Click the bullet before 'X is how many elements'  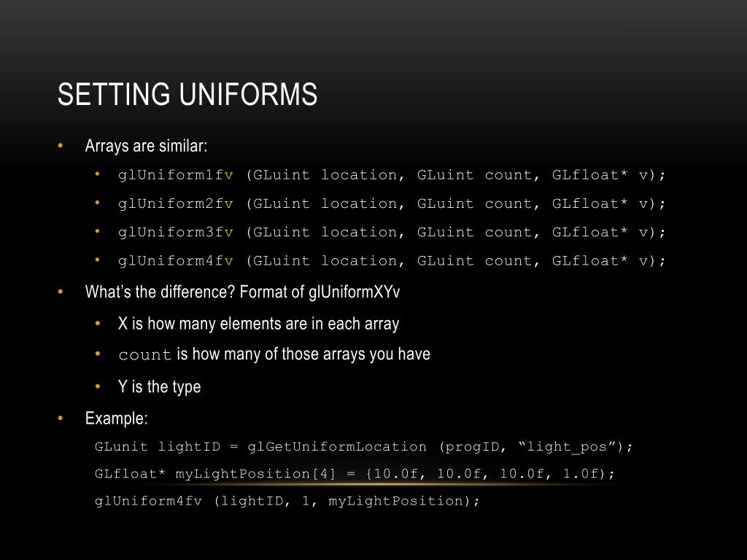click(x=98, y=323)
